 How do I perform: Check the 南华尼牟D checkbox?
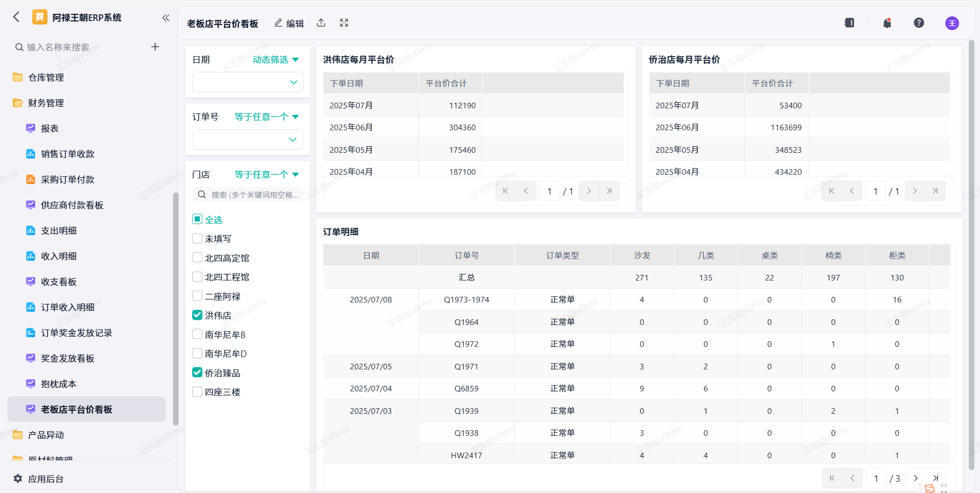197,353
